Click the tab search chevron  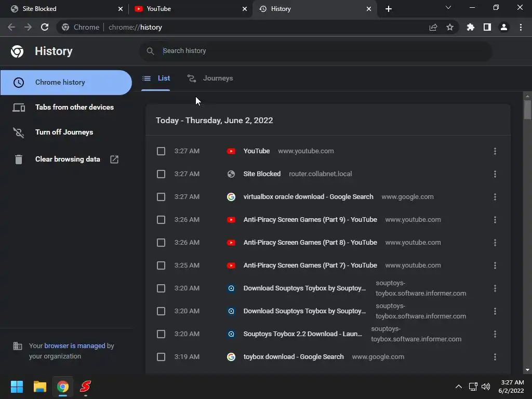pos(448,7)
